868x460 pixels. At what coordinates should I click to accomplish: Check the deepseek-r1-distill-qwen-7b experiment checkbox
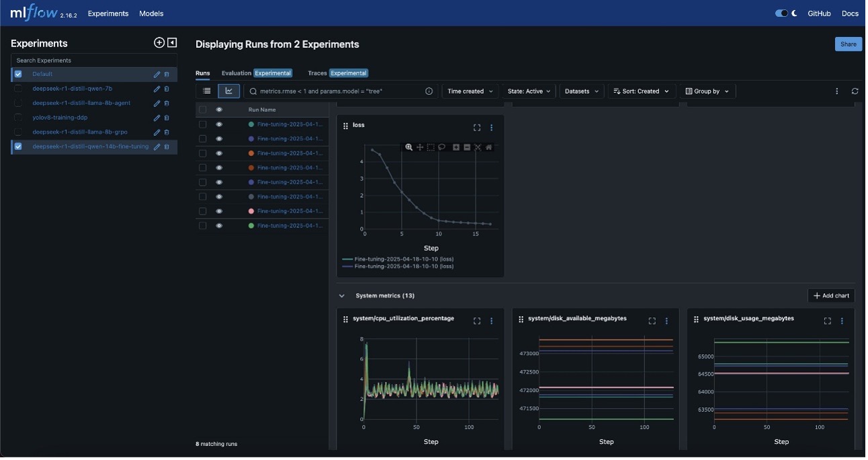click(18, 89)
